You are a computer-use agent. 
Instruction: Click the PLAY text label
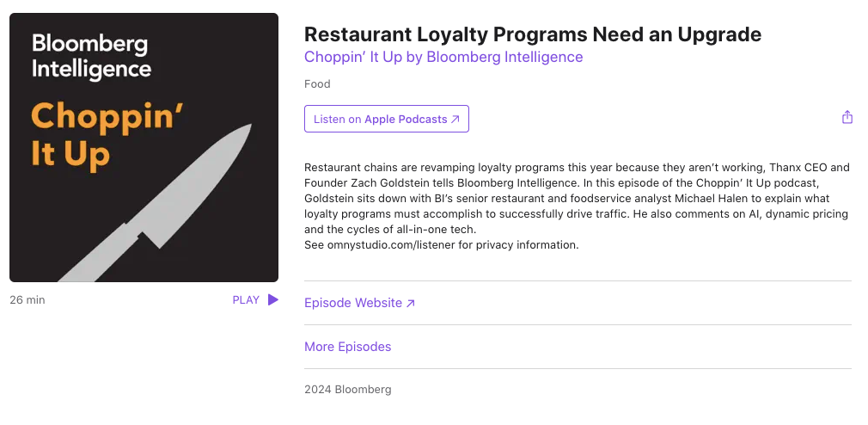(246, 299)
